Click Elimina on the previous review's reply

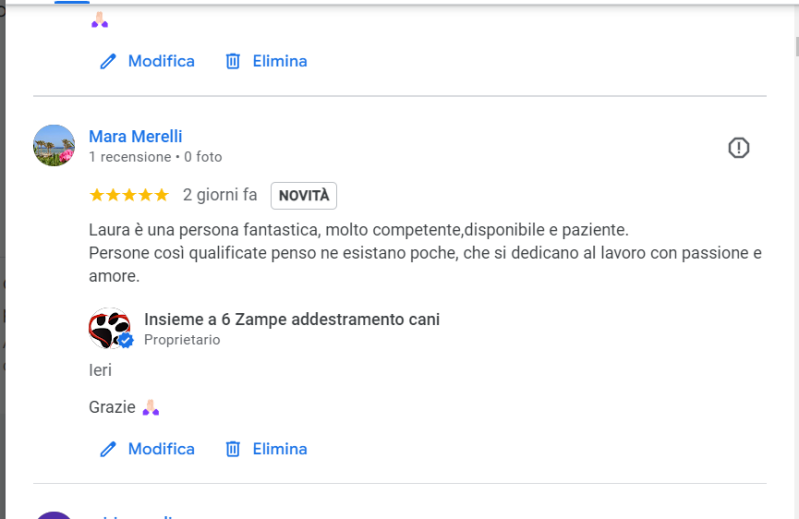click(x=279, y=61)
